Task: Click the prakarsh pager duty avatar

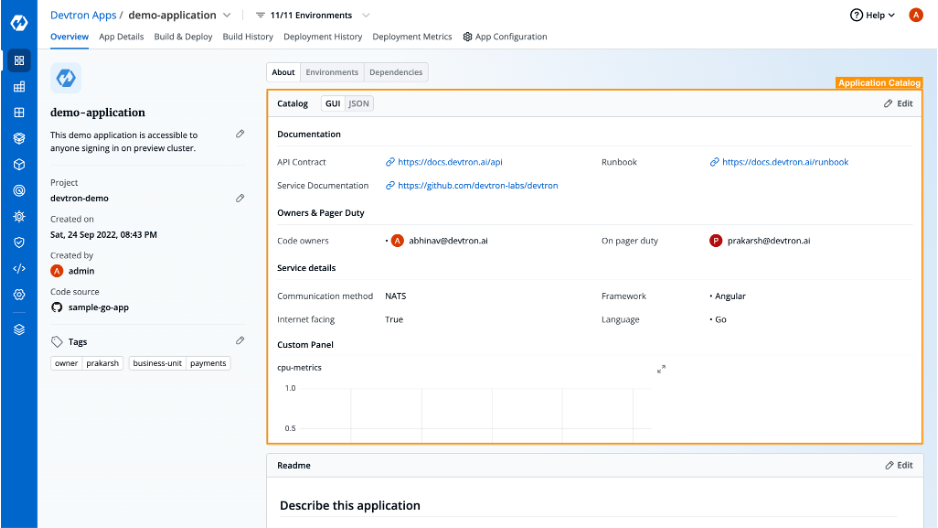Action: [x=715, y=241]
